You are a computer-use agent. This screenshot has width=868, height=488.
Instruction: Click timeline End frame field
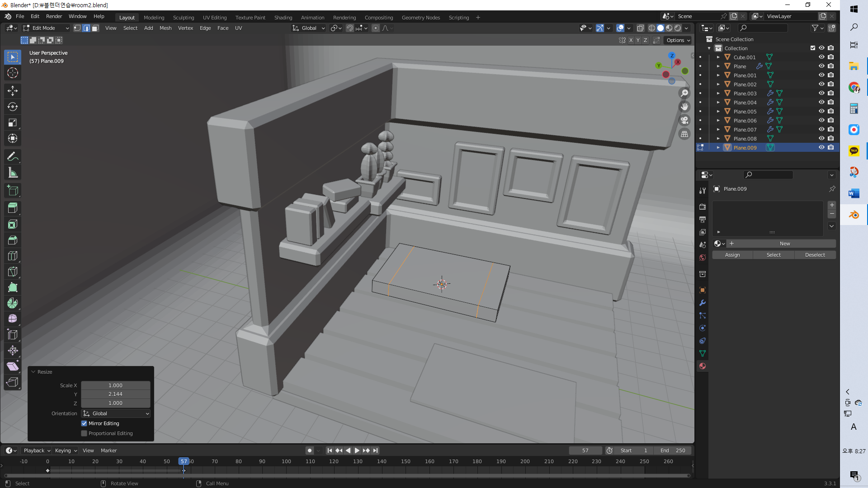[x=673, y=450]
